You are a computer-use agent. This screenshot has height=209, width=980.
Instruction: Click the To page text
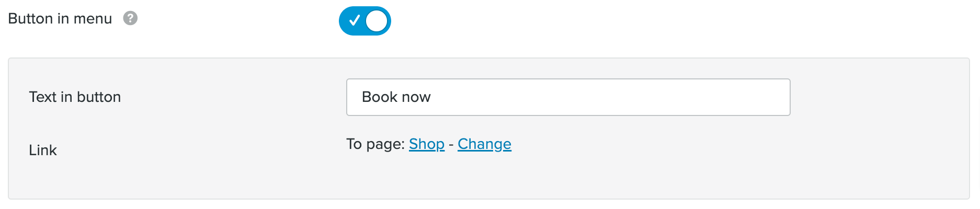[x=375, y=144]
